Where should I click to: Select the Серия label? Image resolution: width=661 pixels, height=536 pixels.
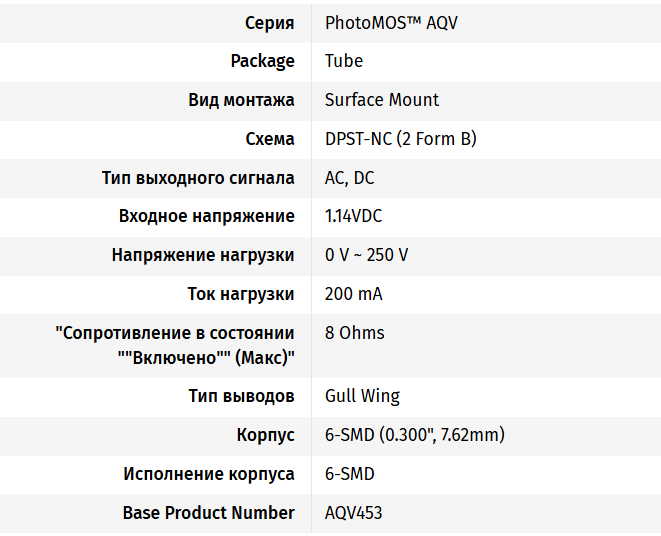(x=270, y=23)
